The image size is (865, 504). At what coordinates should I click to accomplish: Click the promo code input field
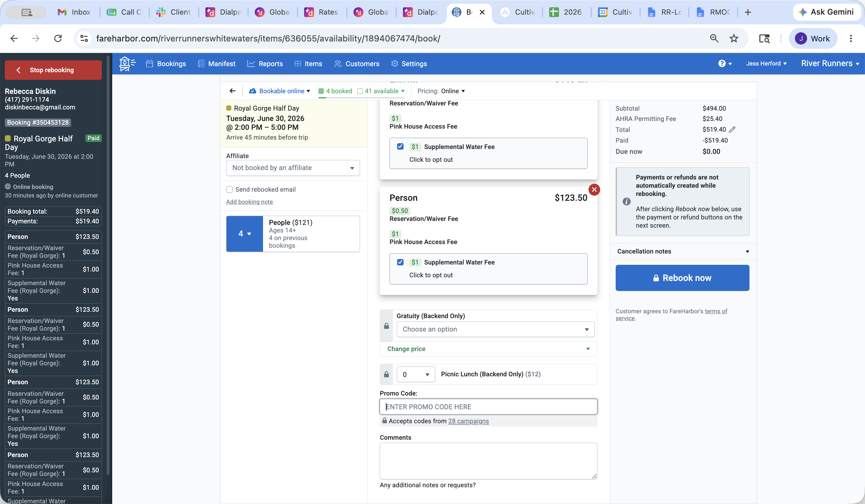point(488,406)
